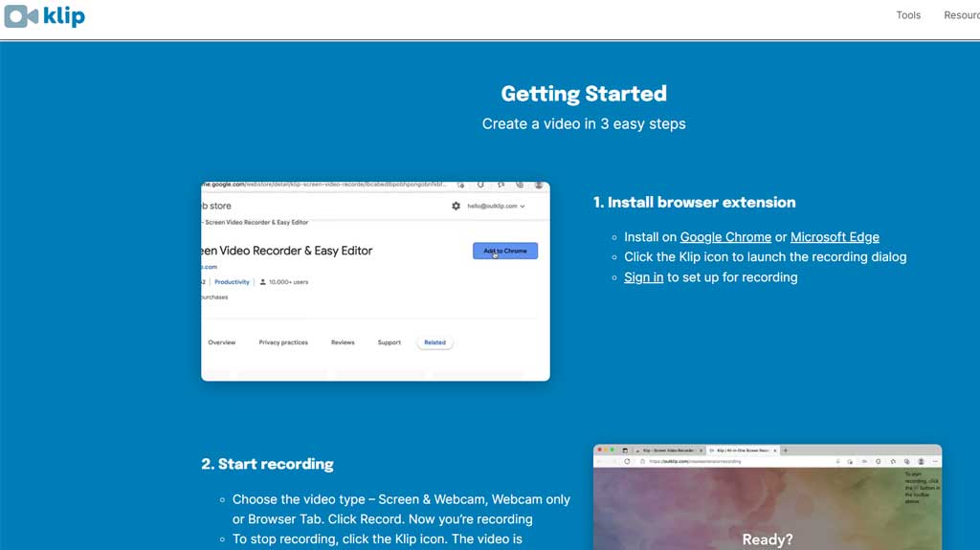Click the Sign in link
Viewport: 980px width, 550px height.
click(643, 277)
